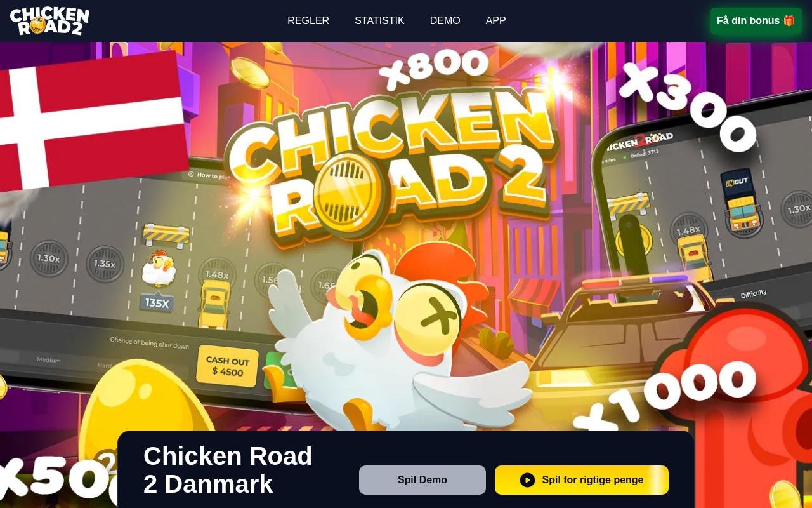Click the play icon on yellow button
The image size is (812, 508).
pyautogui.click(x=527, y=480)
